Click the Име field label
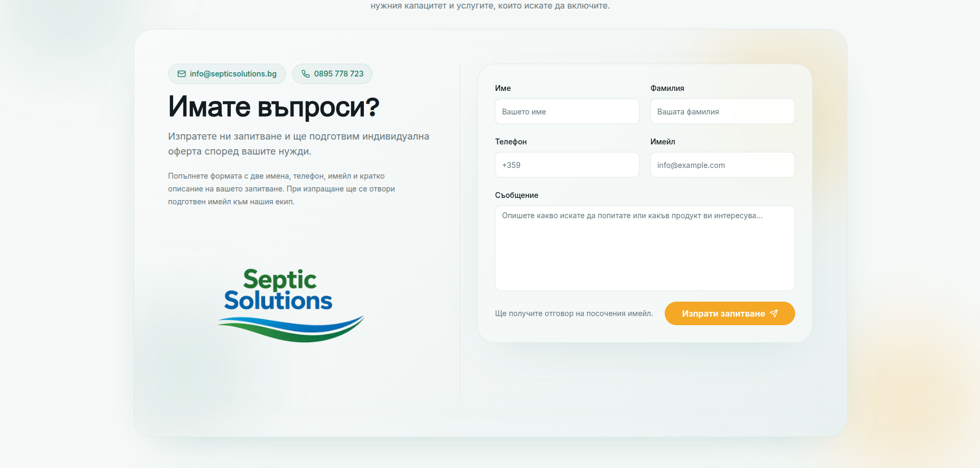Image resolution: width=980 pixels, height=468 pixels. click(x=503, y=88)
